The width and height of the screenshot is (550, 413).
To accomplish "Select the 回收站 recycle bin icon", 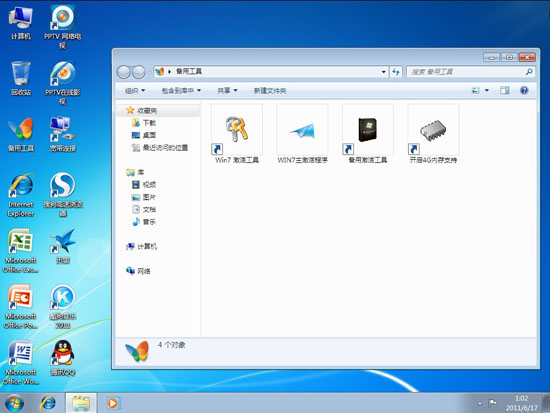I will pyautogui.click(x=21, y=78).
